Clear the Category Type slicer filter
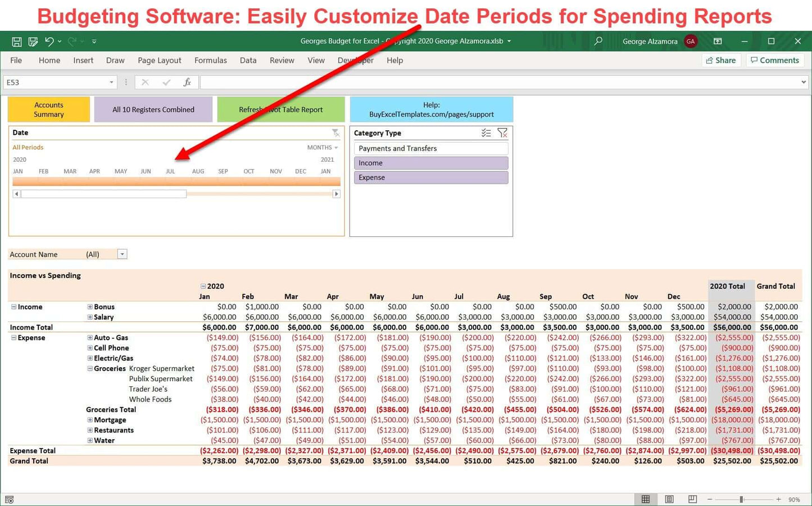 (502, 133)
